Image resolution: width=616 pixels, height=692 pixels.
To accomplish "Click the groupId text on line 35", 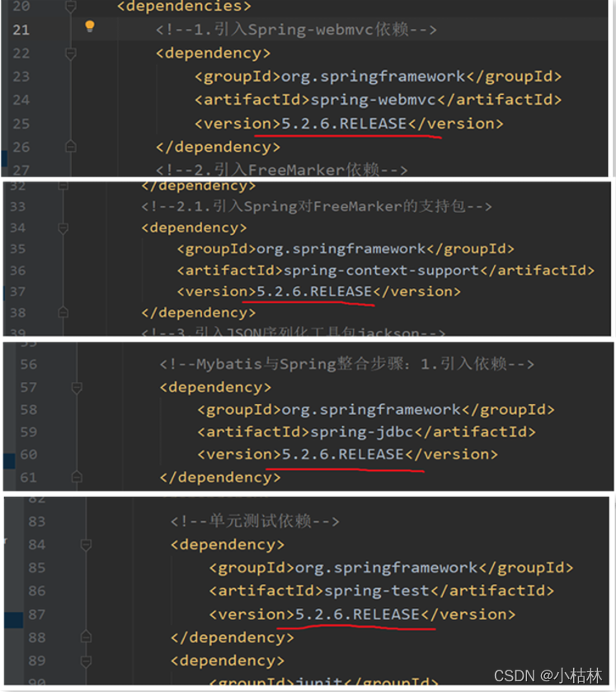I will [x=346, y=249].
